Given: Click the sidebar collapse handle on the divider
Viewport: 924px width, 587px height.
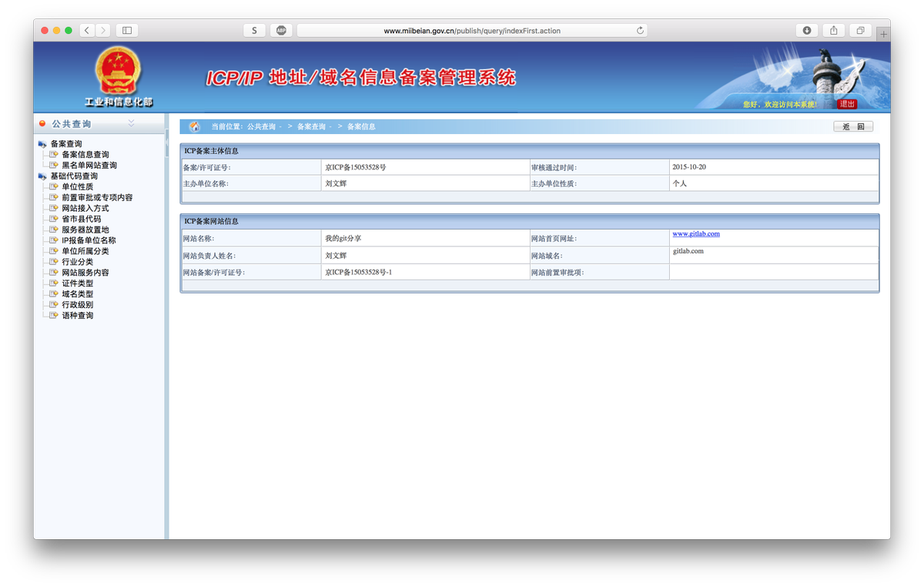Looking at the screenshot, I should (x=166, y=143).
